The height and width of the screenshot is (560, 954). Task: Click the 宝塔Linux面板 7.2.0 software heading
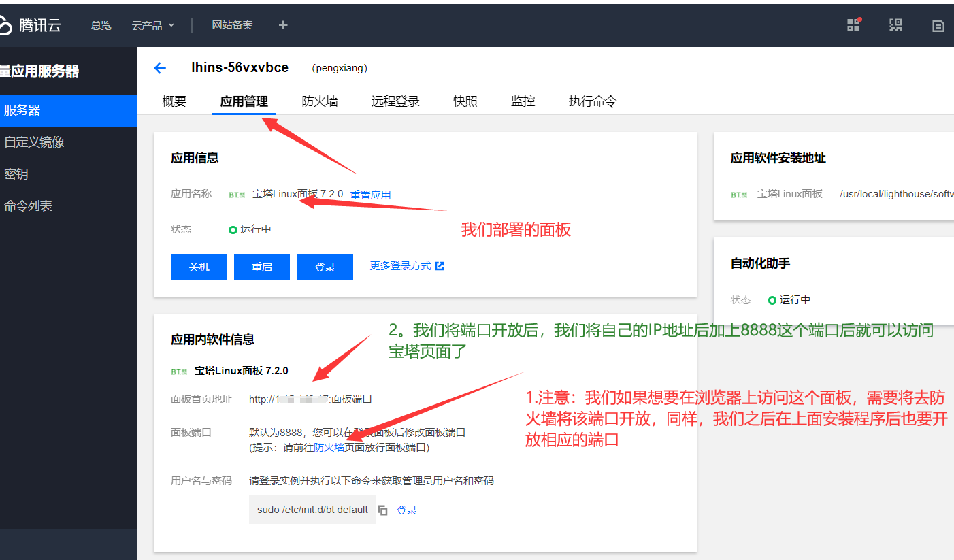click(x=241, y=371)
